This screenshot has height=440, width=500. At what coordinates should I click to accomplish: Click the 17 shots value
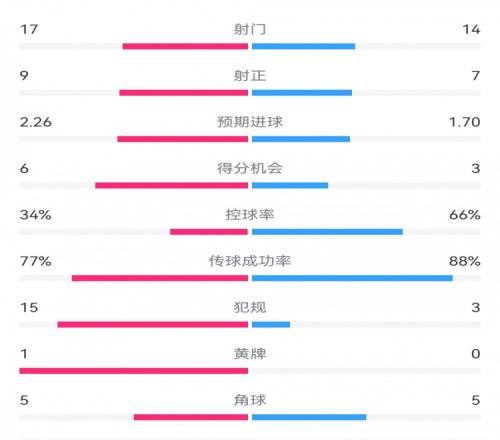[x=29, y=29]
